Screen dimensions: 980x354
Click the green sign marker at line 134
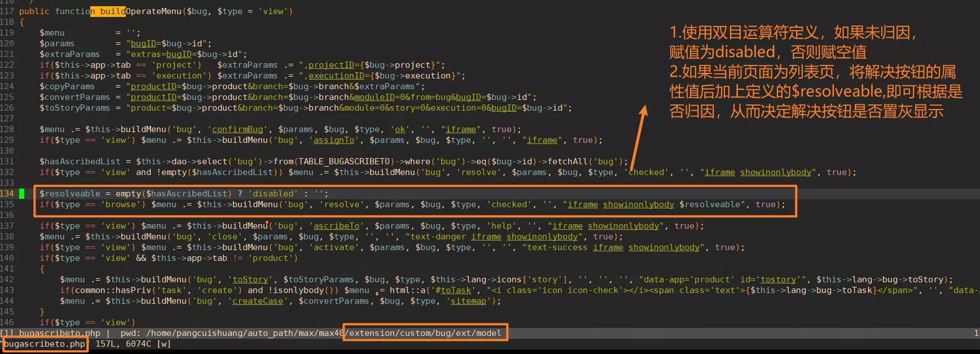point(22,194)
